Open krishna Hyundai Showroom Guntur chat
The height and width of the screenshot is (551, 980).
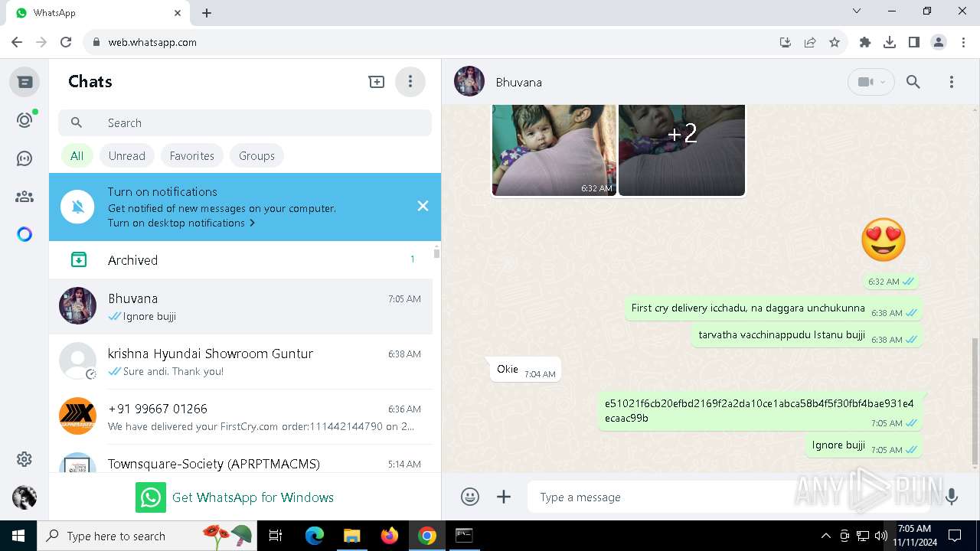(240, 362)
